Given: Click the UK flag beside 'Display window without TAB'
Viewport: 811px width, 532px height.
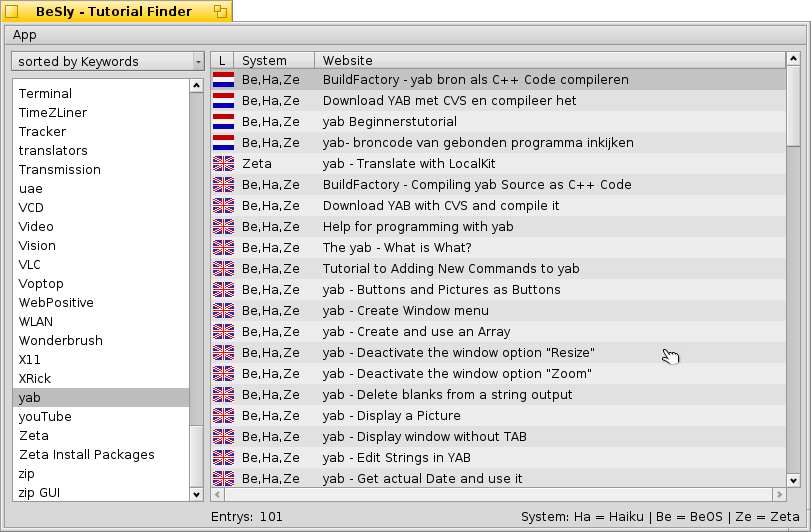Looking at the screenshot, I should (223, 436).
